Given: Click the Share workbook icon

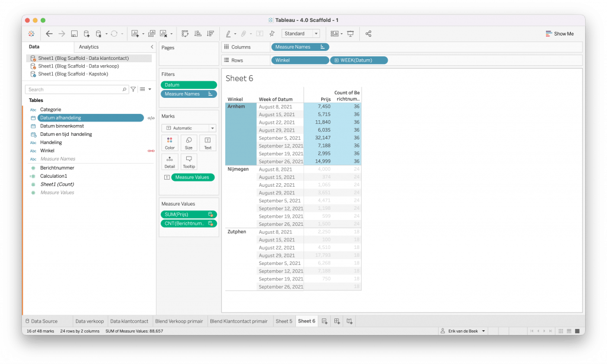Looking at the screenshot, I should (368, 34).
